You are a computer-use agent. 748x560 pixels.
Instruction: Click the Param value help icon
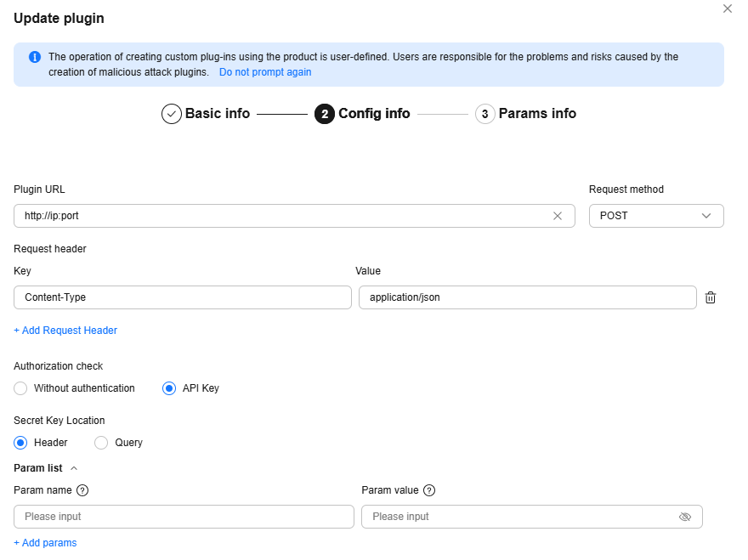coord(429,490)
